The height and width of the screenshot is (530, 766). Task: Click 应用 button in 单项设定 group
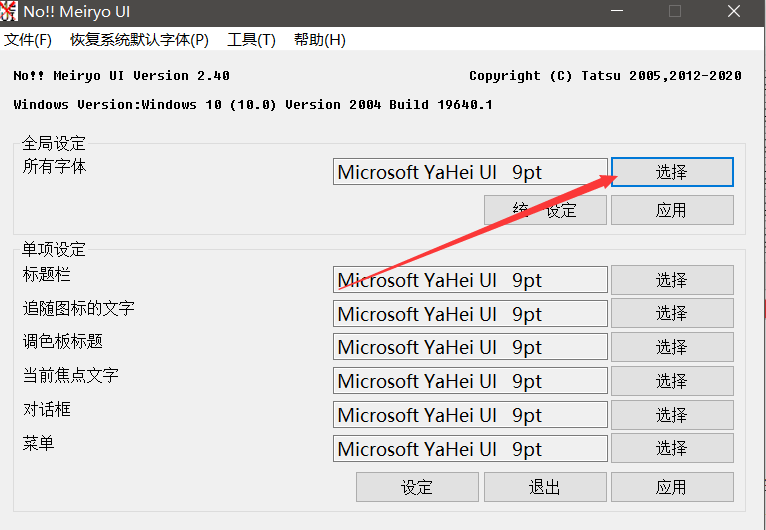[x=672, y=487]
